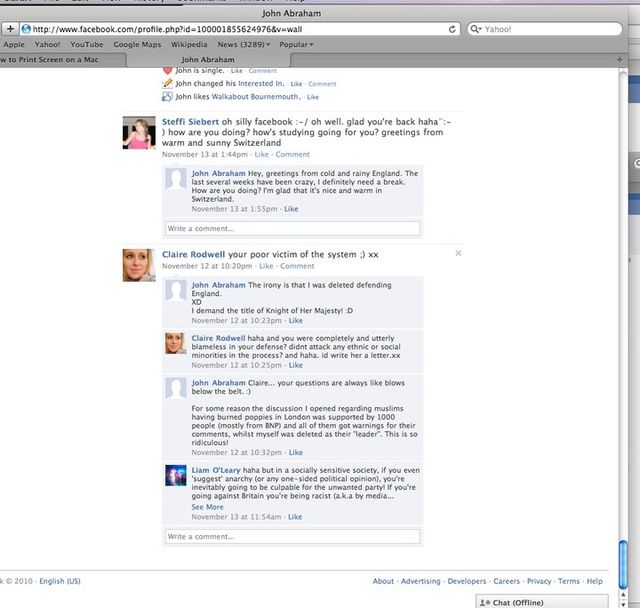Click Liam O'Leary's comment avatar

[x=176, y=476]
